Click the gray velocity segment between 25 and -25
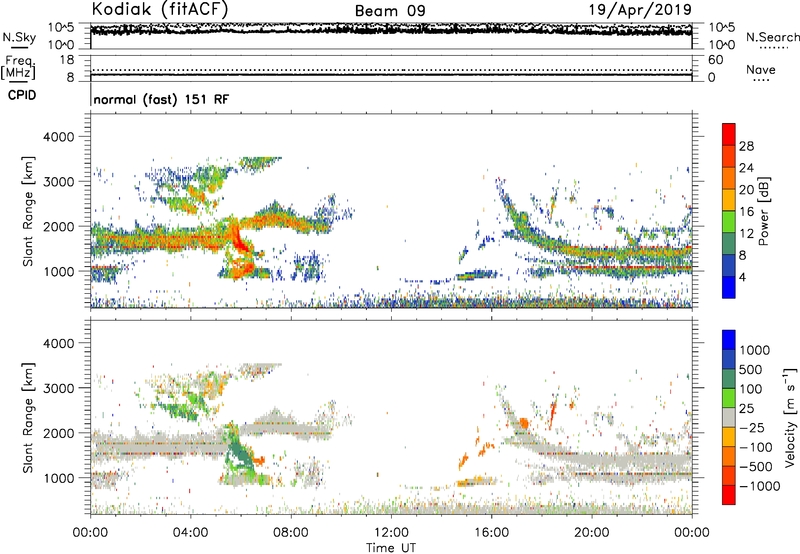 click(729, 417)
